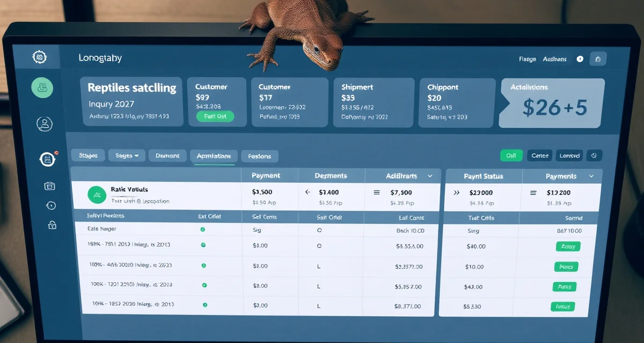
Task: Click the icon button right of Lenavd
Action: (x=594, y=155)
